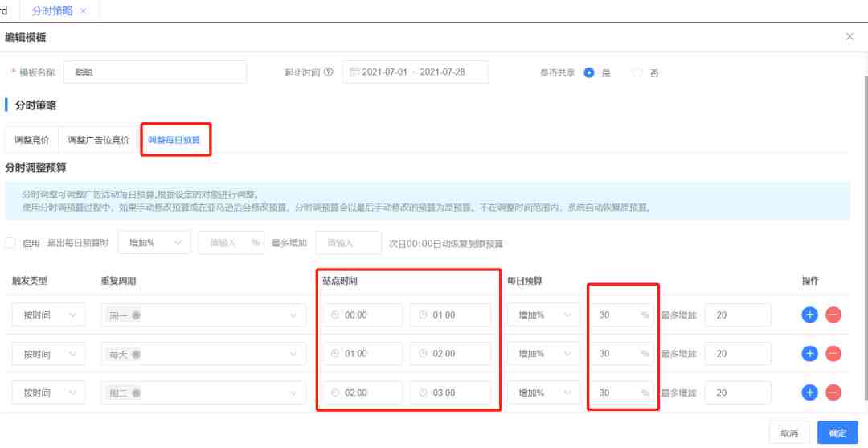Remove the 周二 tag from repeat cycle
Image resolution: width=868 pixels, height=448 pixels.
136,393
